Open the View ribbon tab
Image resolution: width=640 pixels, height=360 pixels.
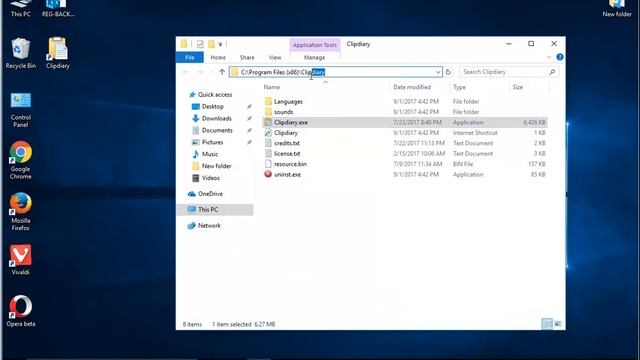pyautogui.click(x=275, y=58)
